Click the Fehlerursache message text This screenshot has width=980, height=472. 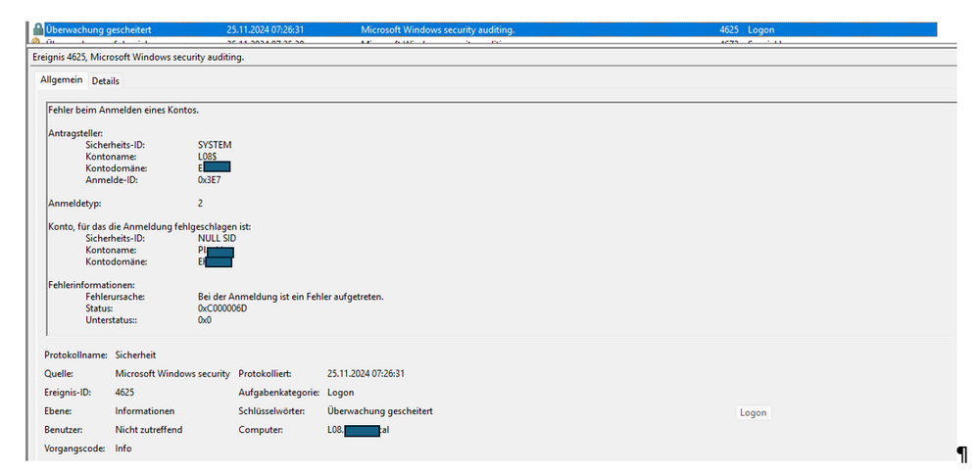tap(291, 297)
